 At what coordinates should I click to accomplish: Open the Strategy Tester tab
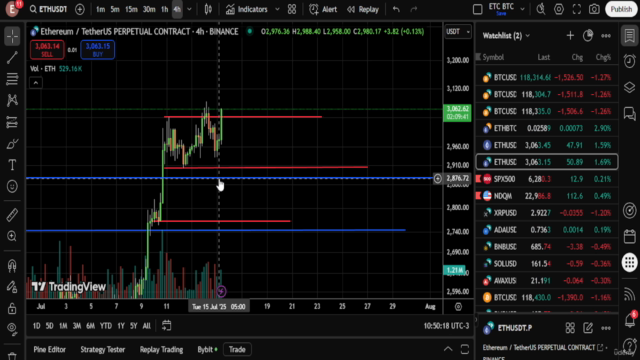102,349
